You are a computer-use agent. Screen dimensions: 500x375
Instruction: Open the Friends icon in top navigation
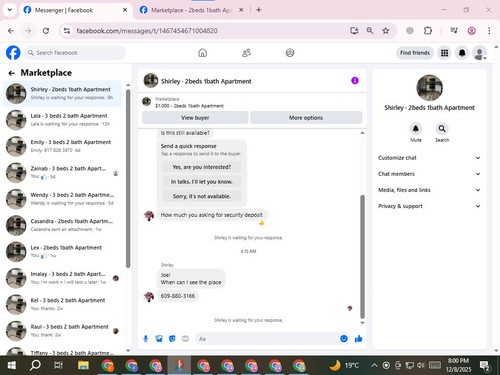[246, 53]
